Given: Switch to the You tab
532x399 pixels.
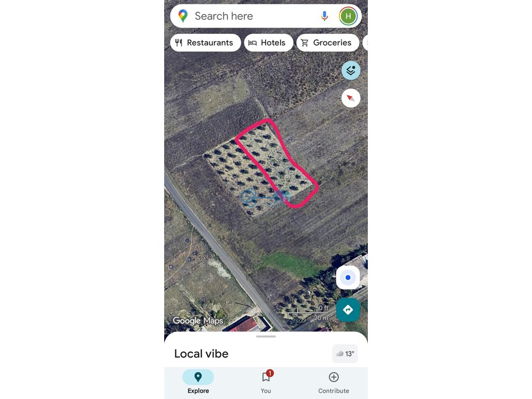Looking at the screenshot, I should click(266, 382).
